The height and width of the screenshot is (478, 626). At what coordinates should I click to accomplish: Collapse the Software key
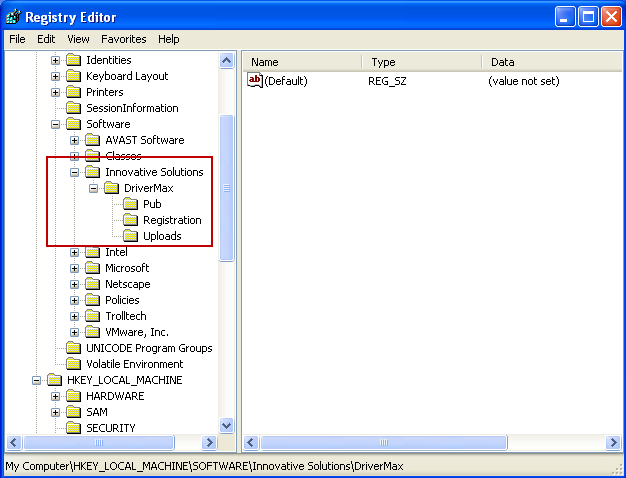55,124
